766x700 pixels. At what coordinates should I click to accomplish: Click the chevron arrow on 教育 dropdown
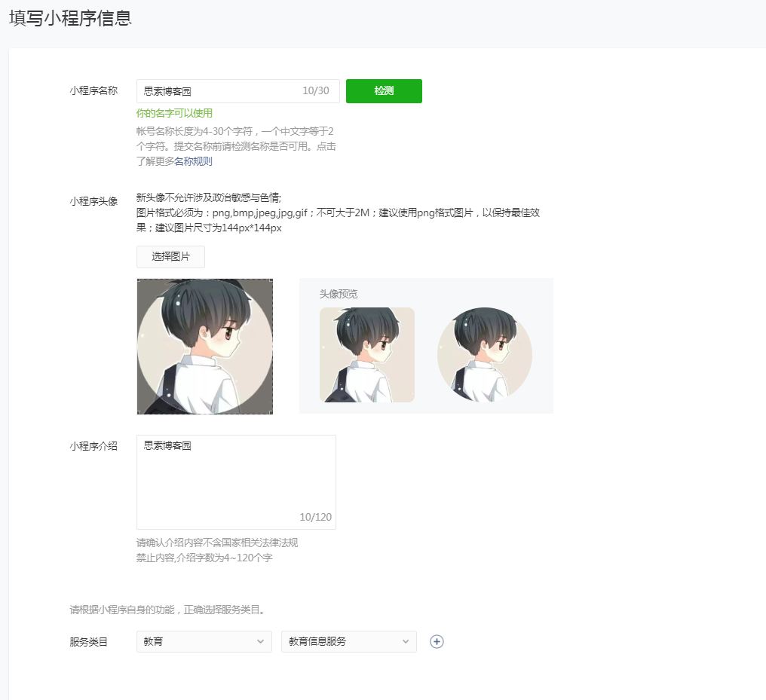click(x=260, y=641)
